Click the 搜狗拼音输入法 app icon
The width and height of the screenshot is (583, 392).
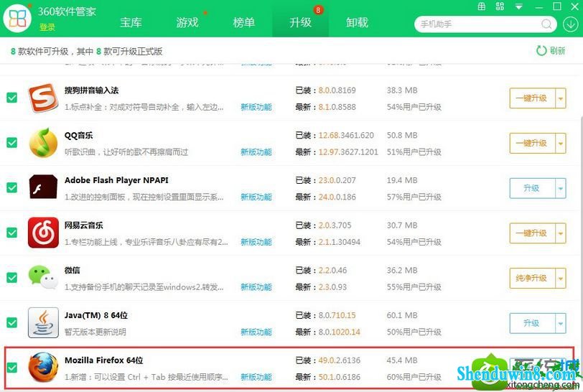pyautogui.click(x=43, y=98)
